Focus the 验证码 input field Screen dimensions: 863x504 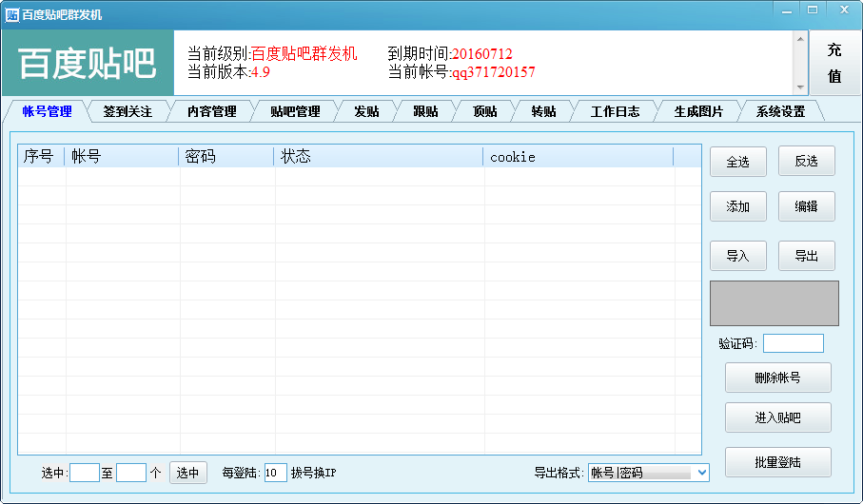pos(794,343)
